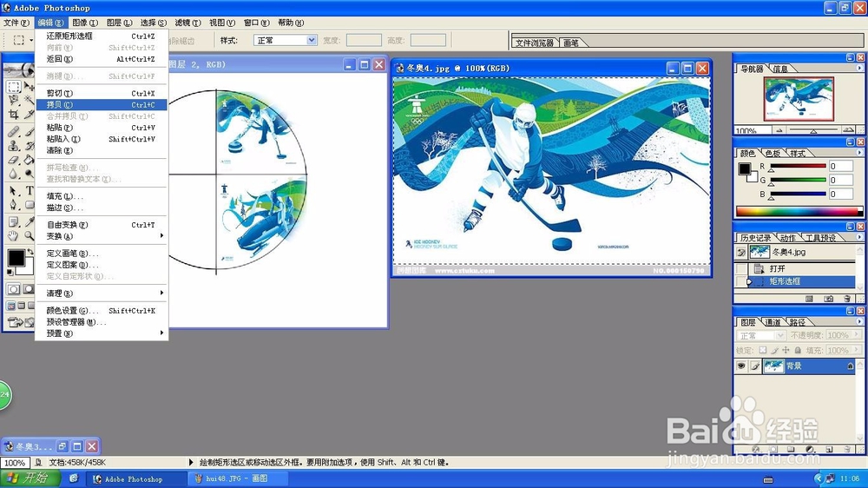The image size is (868, 488).
Task: Click trash icon in History panel
Action: point(847,299)
